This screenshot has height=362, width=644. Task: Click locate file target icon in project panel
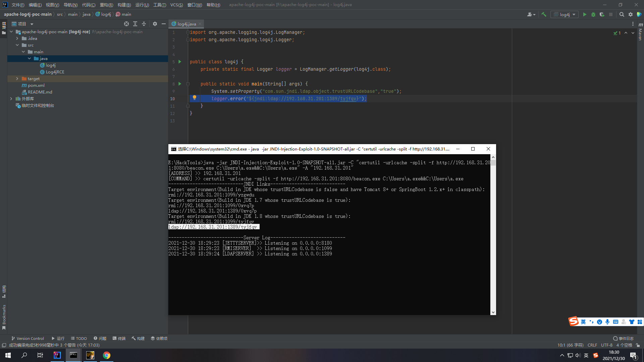[x=126, y=24]
